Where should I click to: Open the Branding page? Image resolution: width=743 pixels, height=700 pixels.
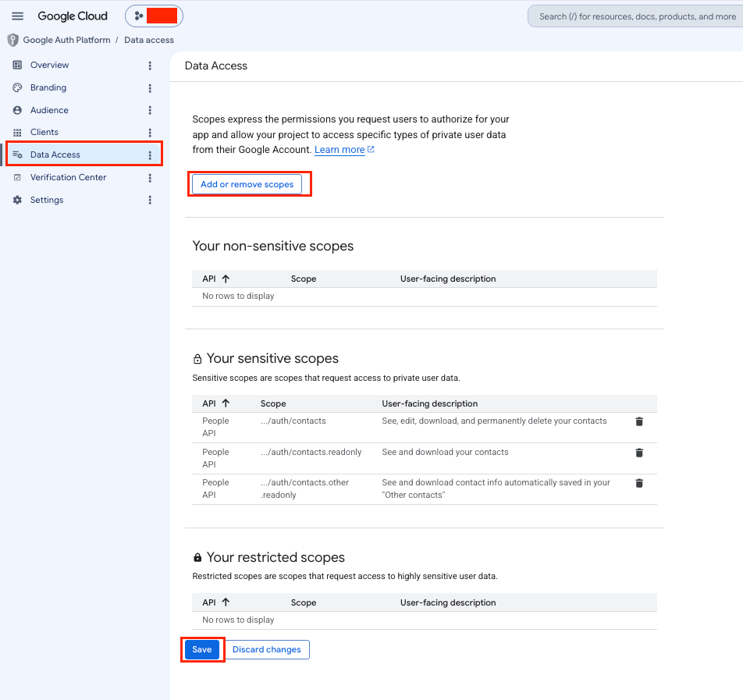pos(48,87)
